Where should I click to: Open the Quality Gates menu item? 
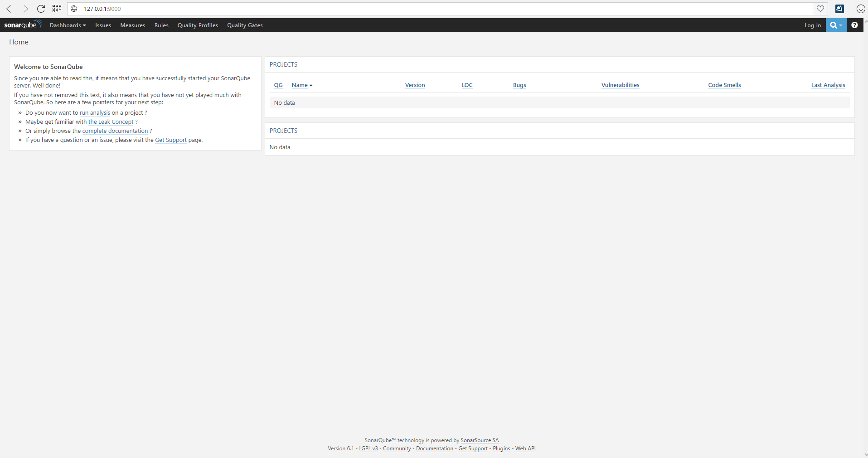pos(245,25)
